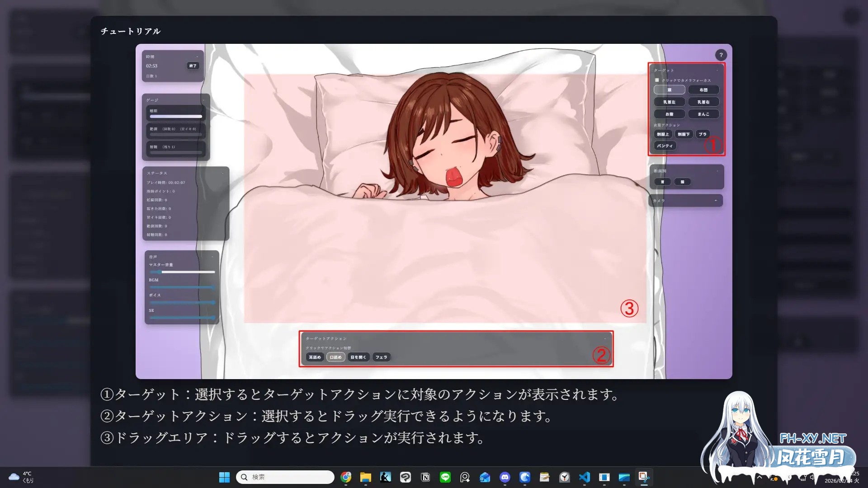The width and height of the screenshot is (868, 488).
Task: Toggle the 口舐め action off
Action: click(335, 357)
